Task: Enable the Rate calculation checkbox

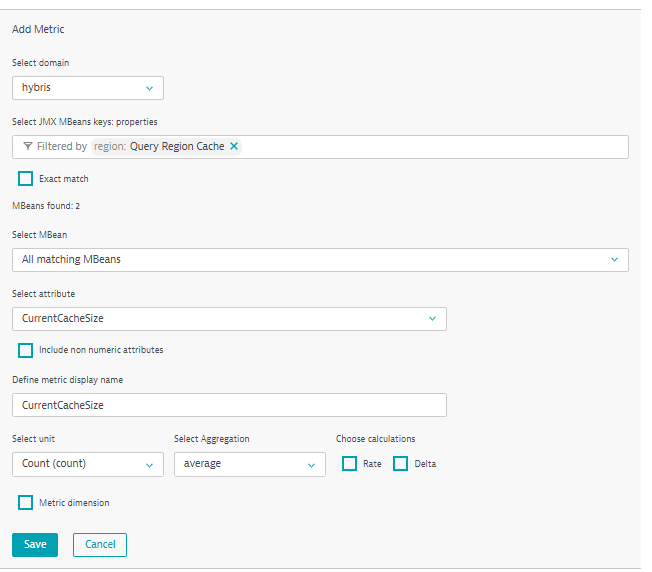Action: click(349, 464)
